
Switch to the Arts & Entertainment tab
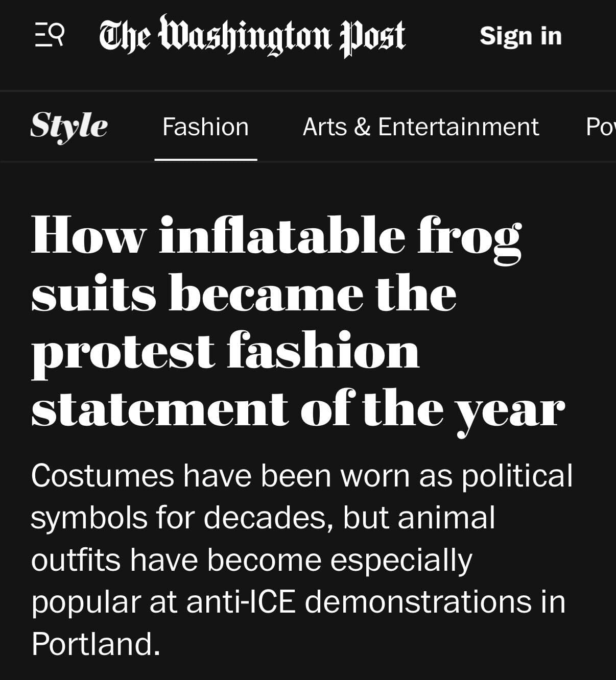(420, 127)
